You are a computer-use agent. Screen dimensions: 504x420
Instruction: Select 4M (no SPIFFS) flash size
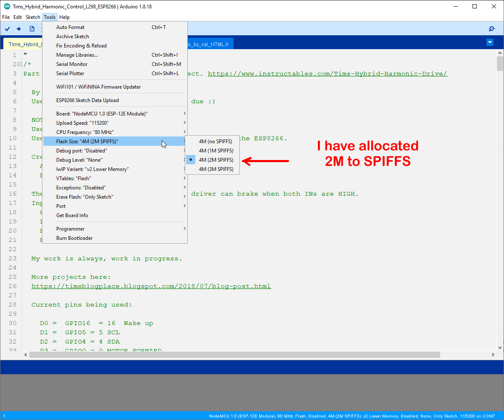click(x=212, y=142)
